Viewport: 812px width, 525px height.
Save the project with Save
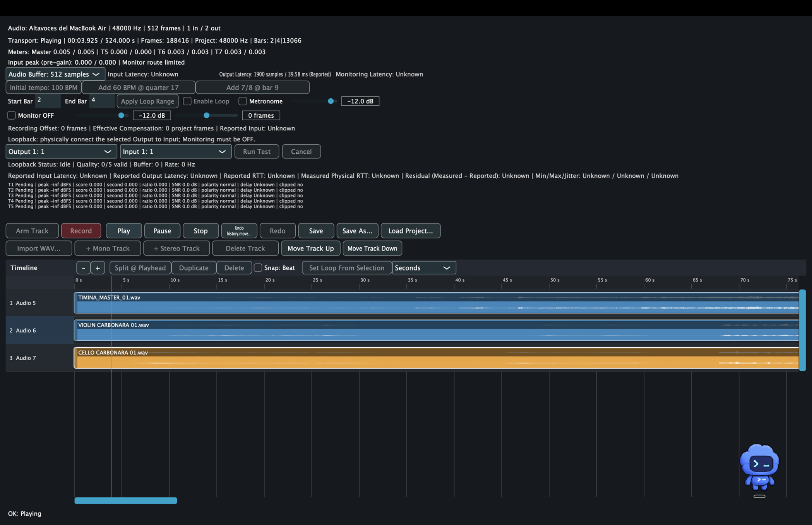[x=316, y=231]
